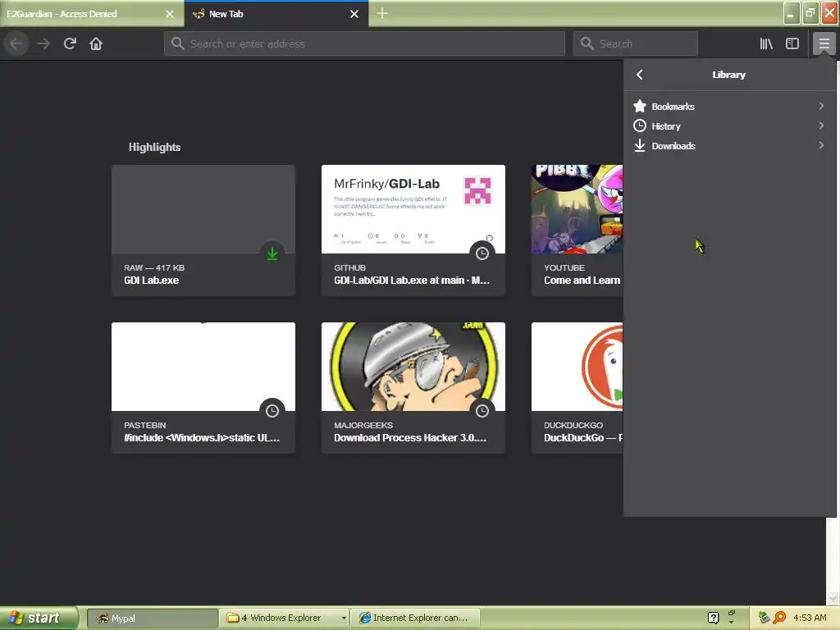Select the New Tab tab

pyautogui.click(x=276, y=14)
